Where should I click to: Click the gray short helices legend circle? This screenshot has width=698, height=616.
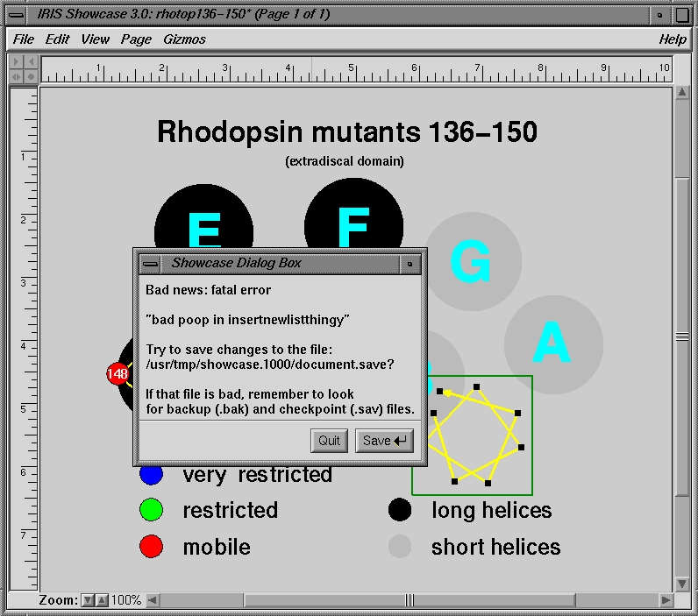coord(400,547)
